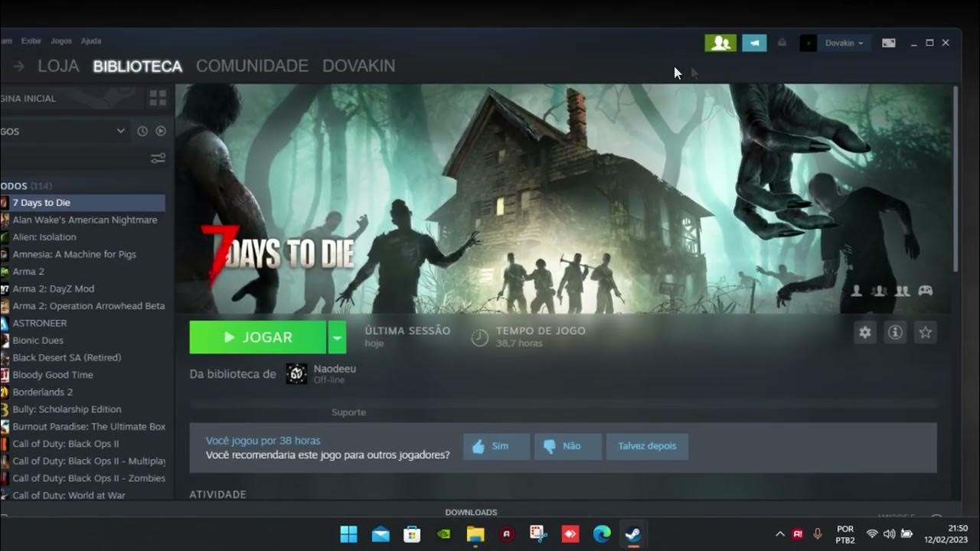This screenshot has width=980, height=551.
Task: Select Alan Wake's American Nightmare
Action: point(83,220)
